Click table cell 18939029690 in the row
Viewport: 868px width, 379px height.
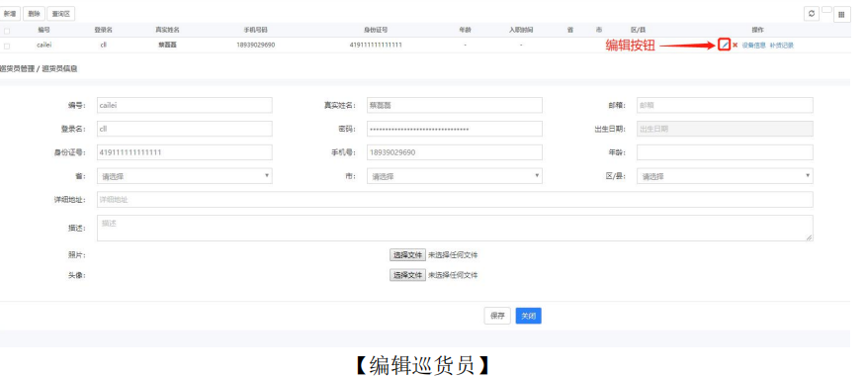coord(255,46)
